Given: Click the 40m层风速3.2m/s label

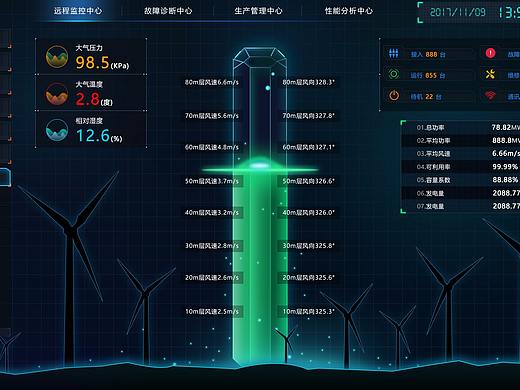Looking at the screenshot, I should pos(212,212).
